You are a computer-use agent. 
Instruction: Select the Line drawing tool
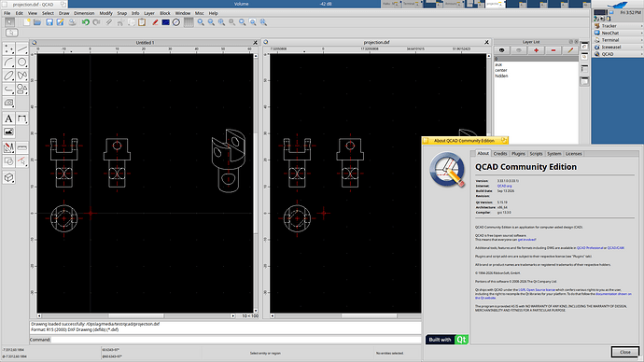[x=22, y=49]
